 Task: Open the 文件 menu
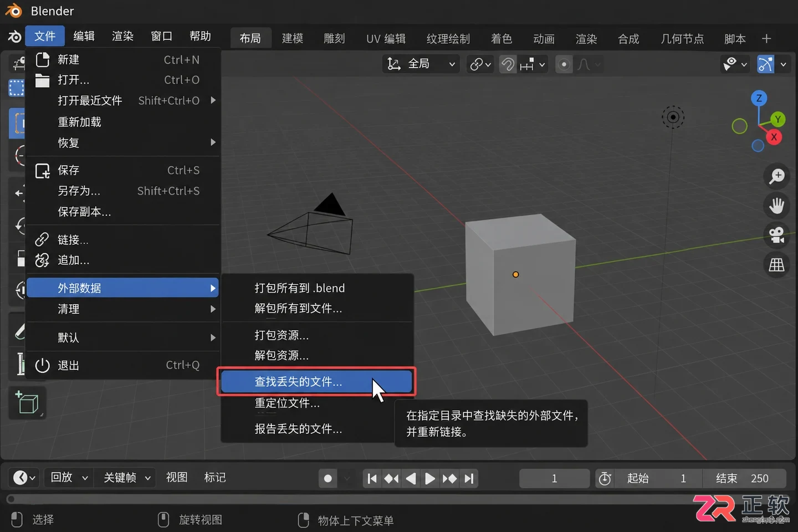tap(45, 36)
